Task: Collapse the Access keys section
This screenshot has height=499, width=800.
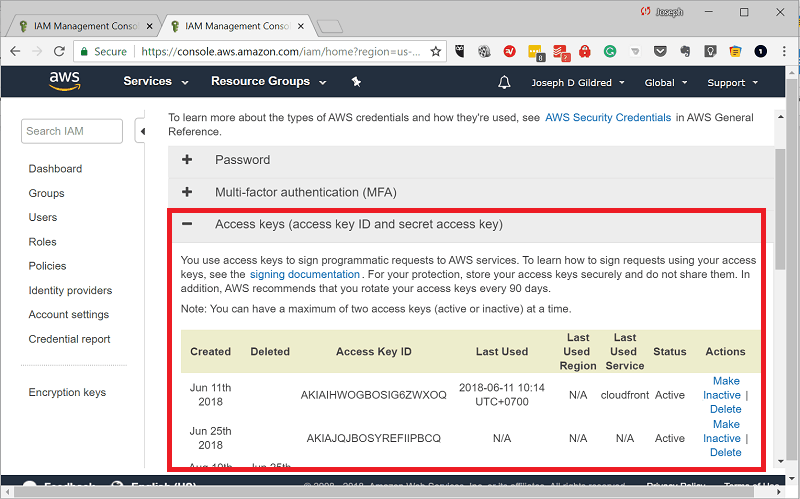Action: 187,224
